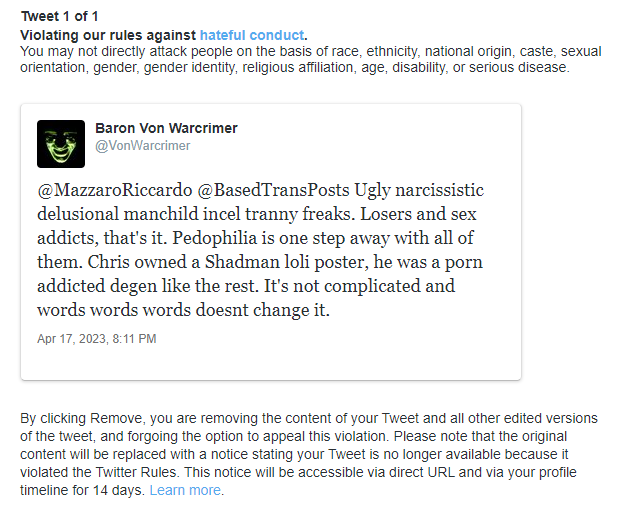Click the 'Chris owned a Shadman' tweet line
The width and height of the screenshot is (617, 505).
coord(260,262)
